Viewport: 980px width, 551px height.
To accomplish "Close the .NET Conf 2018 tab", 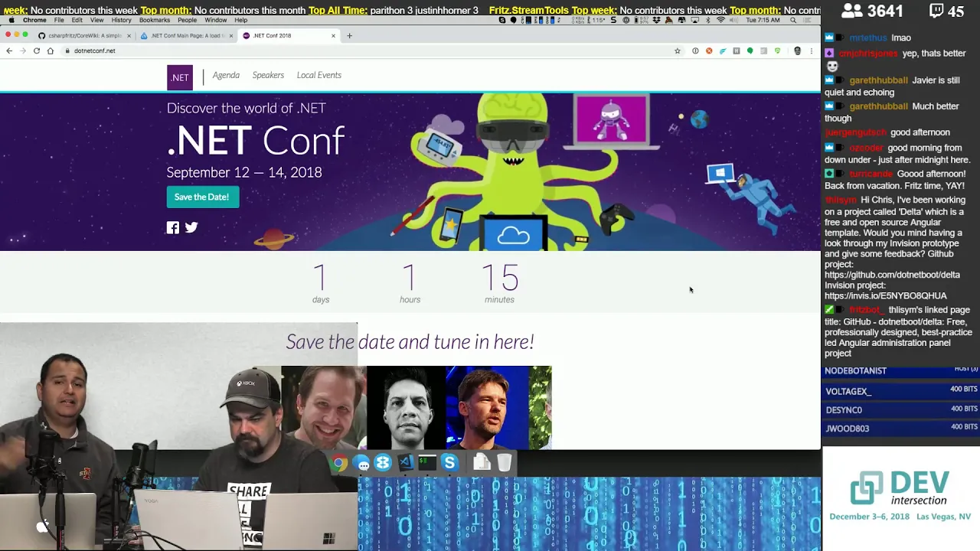I will coord(333,35).
